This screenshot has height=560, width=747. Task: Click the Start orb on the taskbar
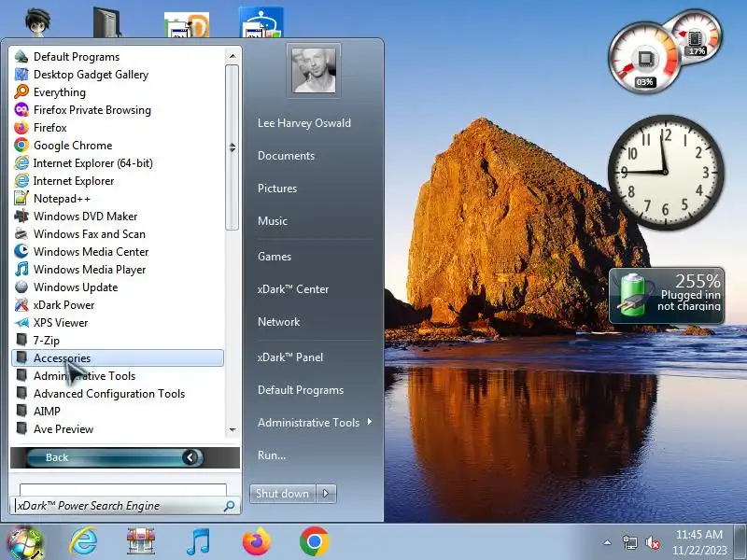24,542
